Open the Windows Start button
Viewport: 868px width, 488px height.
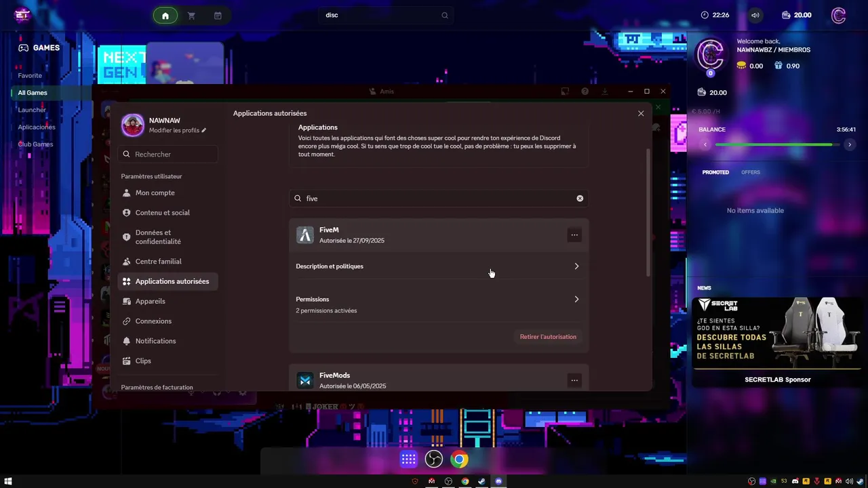pos(8,481)
